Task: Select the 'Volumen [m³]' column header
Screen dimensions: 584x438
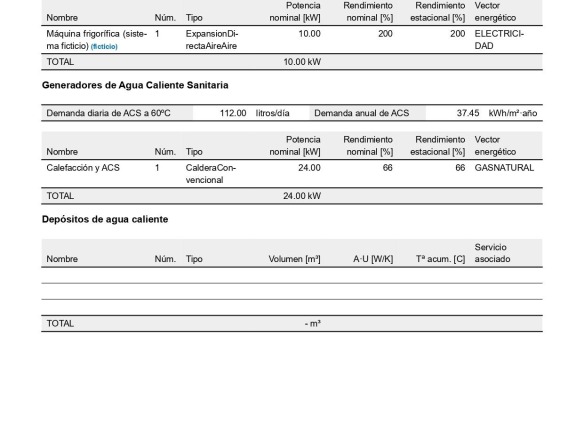Action: [x=294, y=259]
